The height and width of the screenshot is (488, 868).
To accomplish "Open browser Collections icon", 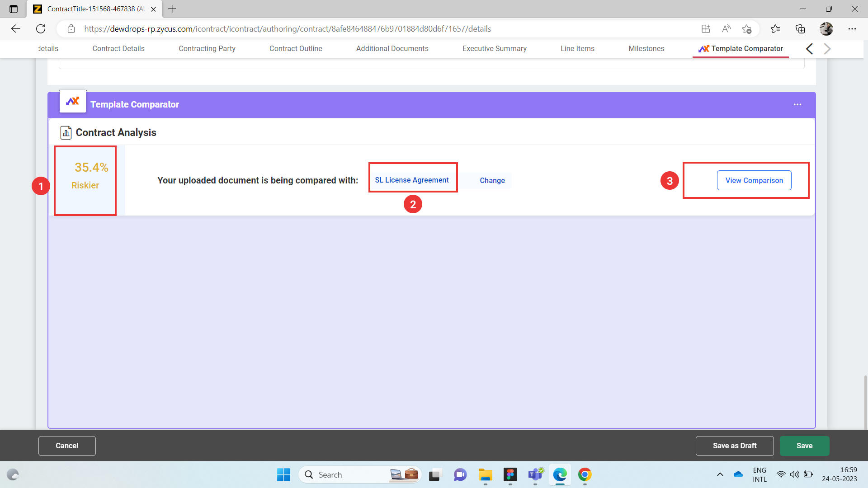I will 800,29.
